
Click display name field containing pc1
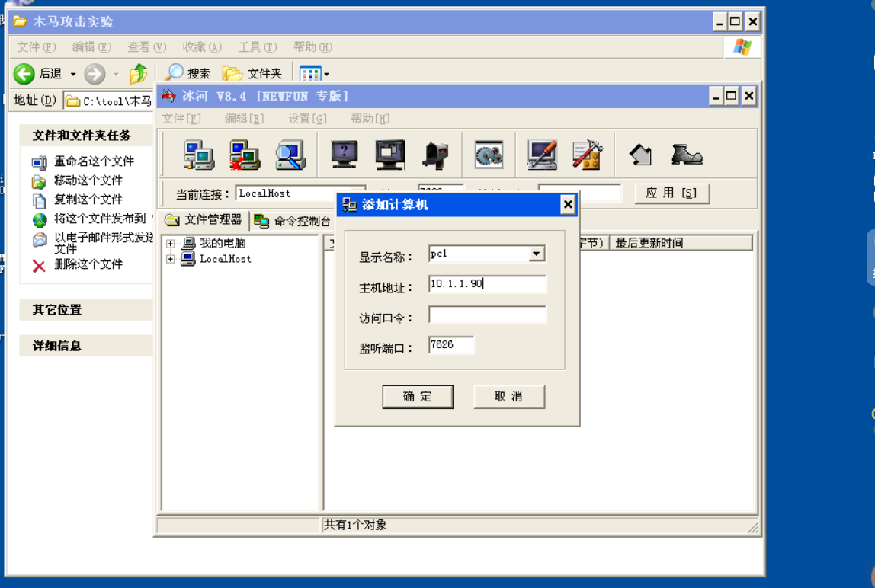(479, 254)
